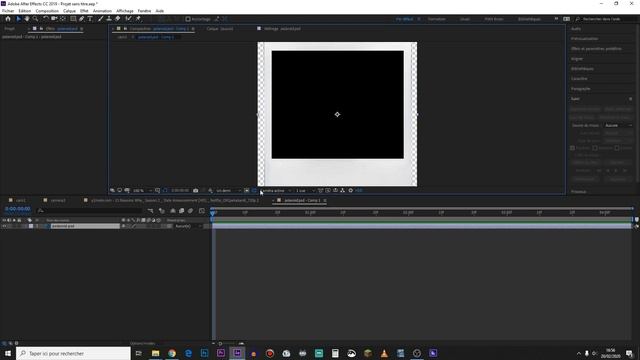Image resolution: width=640 pixels, height=360 pixels.
Task: Click the Frame Blending icon in timeline
Action: coord(182,211)
